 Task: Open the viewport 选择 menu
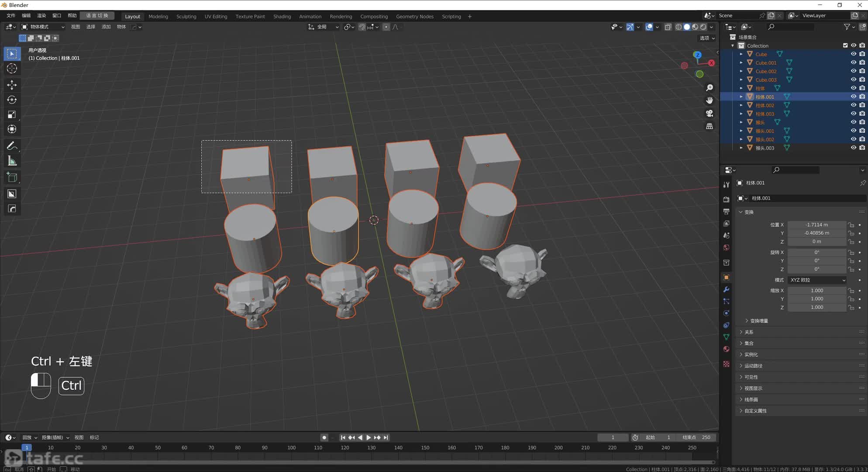point(91,27)
